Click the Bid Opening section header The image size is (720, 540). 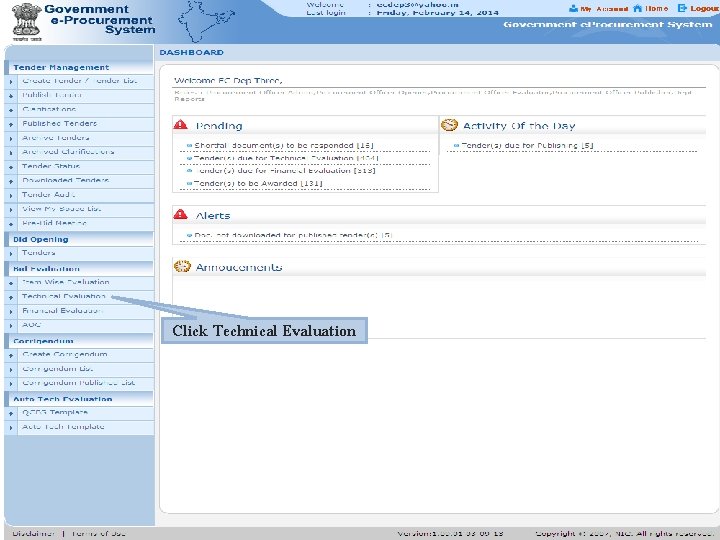(40, 239)
